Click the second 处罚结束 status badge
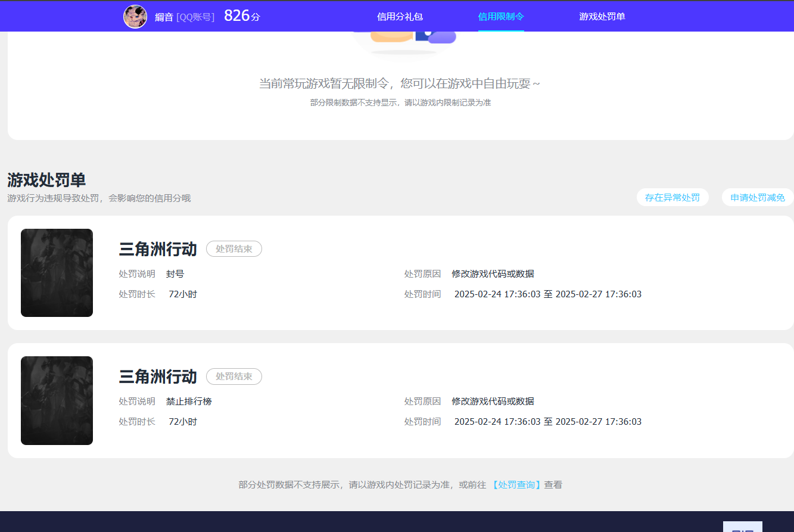This screenshot has height=532, width=794. 233,376
